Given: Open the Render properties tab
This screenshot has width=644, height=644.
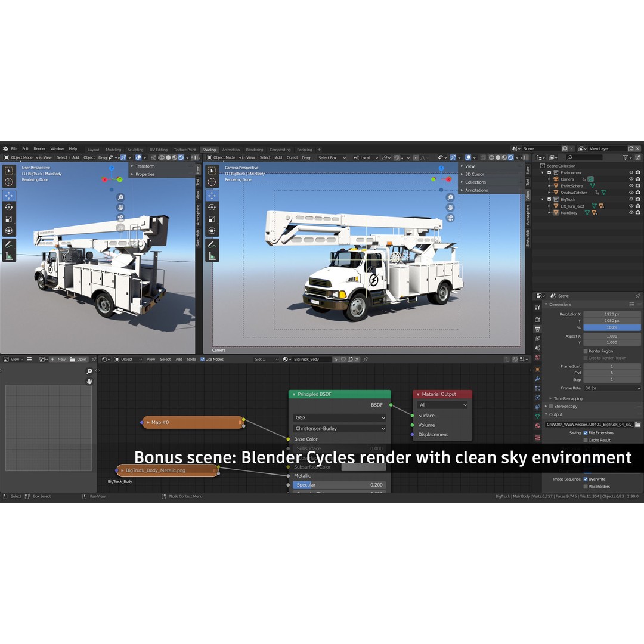Looking at the screenshot, I should (538, 320).
